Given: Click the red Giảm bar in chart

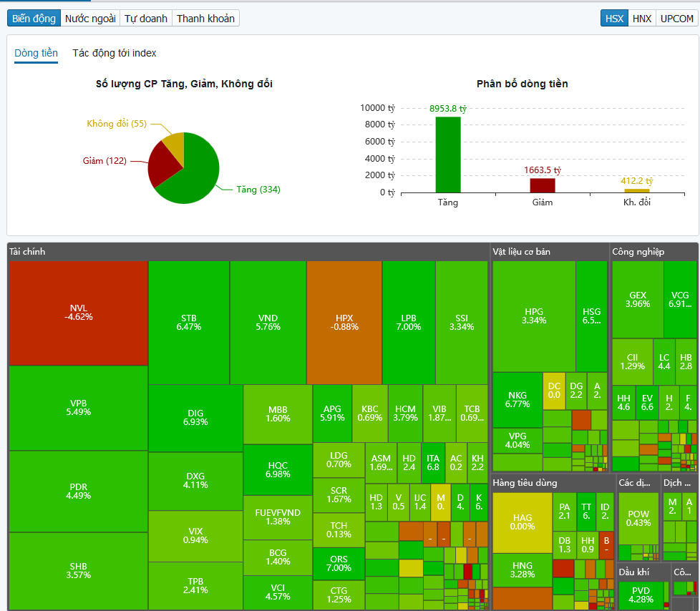Looking at the screenshot, I should (543, 186).
